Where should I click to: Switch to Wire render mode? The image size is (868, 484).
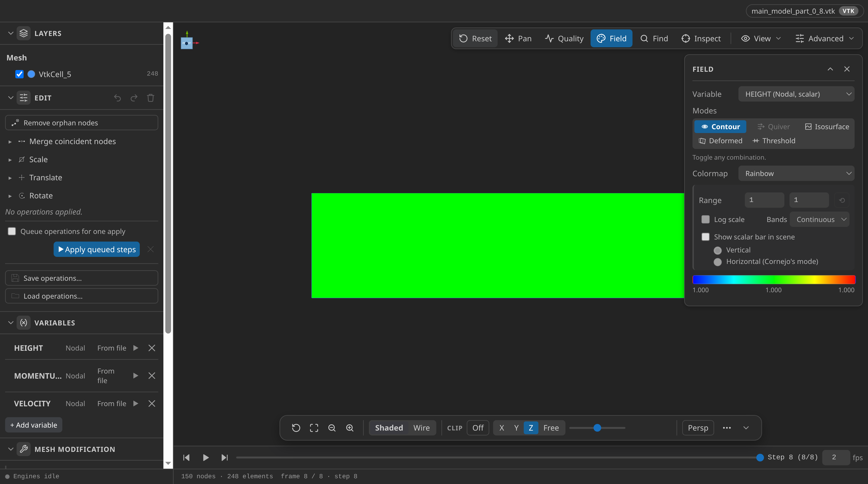421,428
